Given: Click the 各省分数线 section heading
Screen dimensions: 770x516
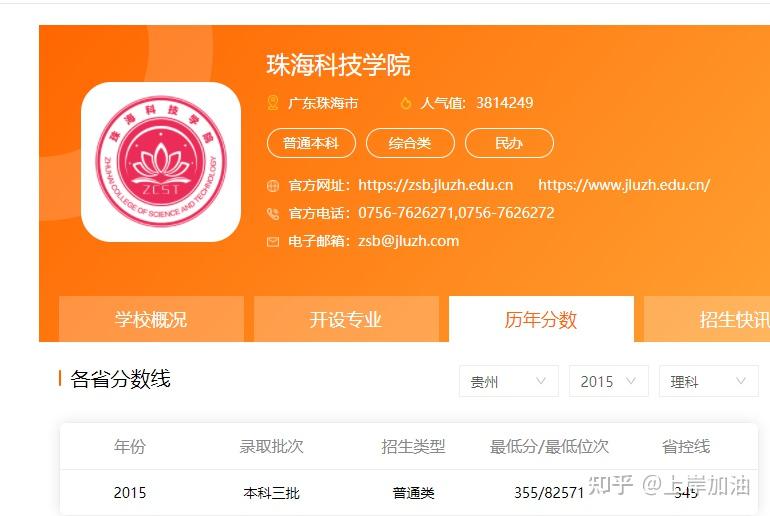Looking at the screenshot, I should click(120, 379).
